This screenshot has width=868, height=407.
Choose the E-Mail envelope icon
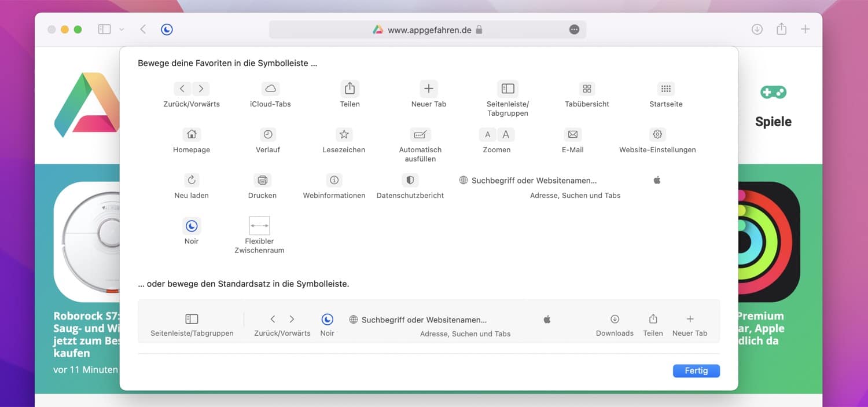pos(572,134)
